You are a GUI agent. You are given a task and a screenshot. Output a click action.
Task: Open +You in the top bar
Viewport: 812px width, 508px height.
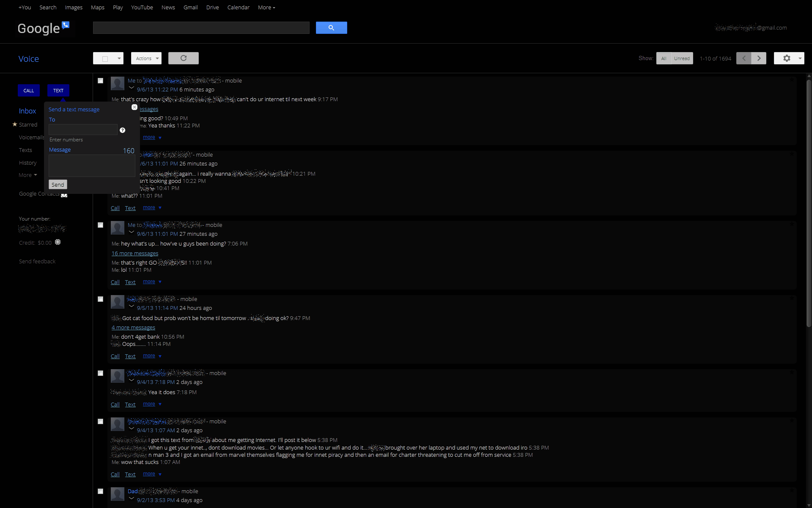pyautogui.click(x=25, y=7)
